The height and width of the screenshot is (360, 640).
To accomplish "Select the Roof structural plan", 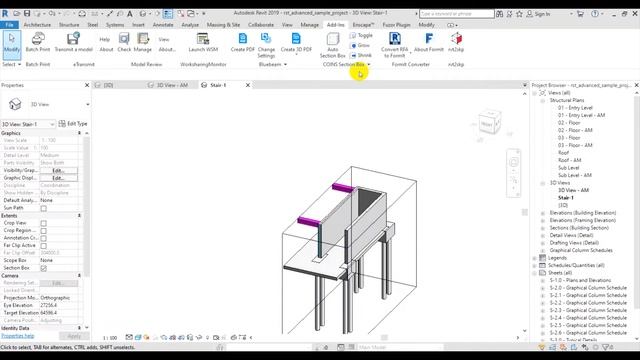I will coord(563,153).
